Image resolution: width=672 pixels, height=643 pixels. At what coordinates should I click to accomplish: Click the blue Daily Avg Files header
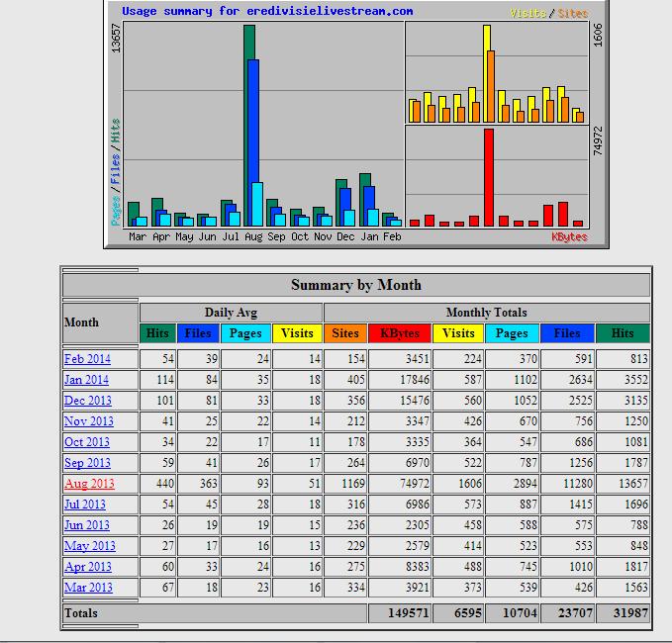(x=198, y=333)
